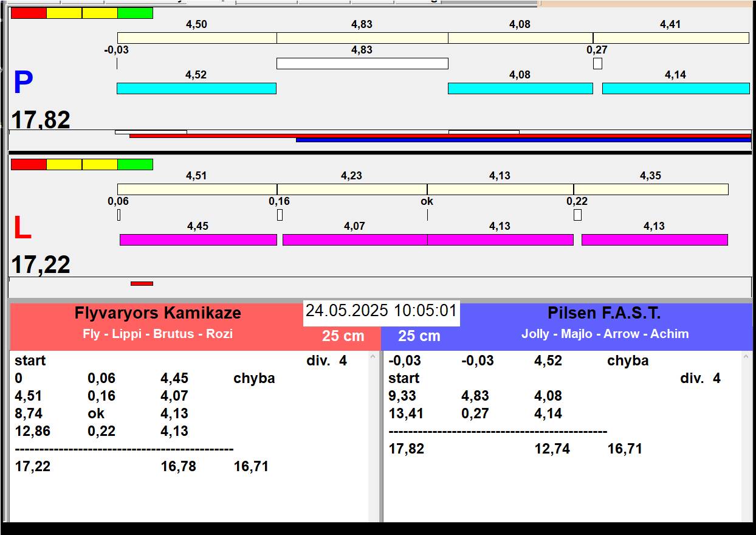This screenshot has width=756, height=535.
Task: Click the chyba text in Pilsen results
Action: 628,361
